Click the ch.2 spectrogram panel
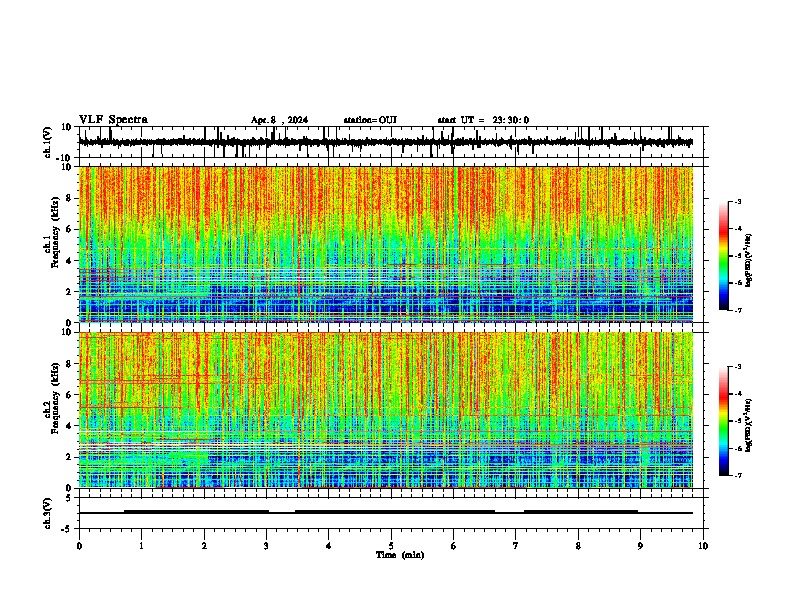Screen dimensions: 792x612 coord(386,410)
